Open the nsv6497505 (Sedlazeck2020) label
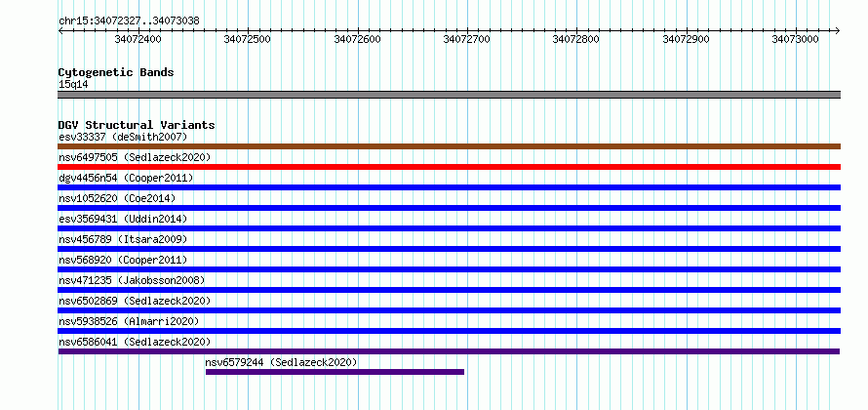The height and width of the screenshot is (410, 868). click(x=135, y=157)
